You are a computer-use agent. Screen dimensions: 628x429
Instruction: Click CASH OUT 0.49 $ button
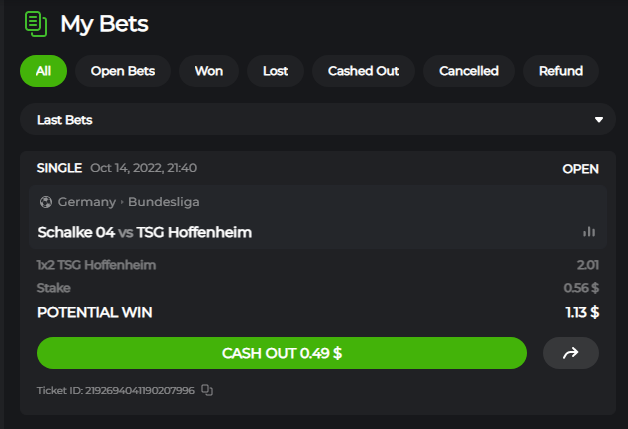[x=282, y=353]
